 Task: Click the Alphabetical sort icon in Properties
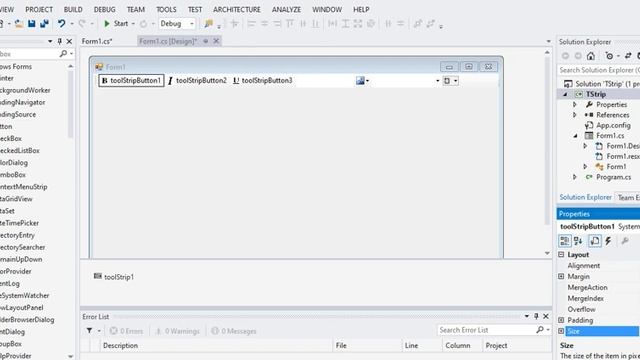click(578, 241)
